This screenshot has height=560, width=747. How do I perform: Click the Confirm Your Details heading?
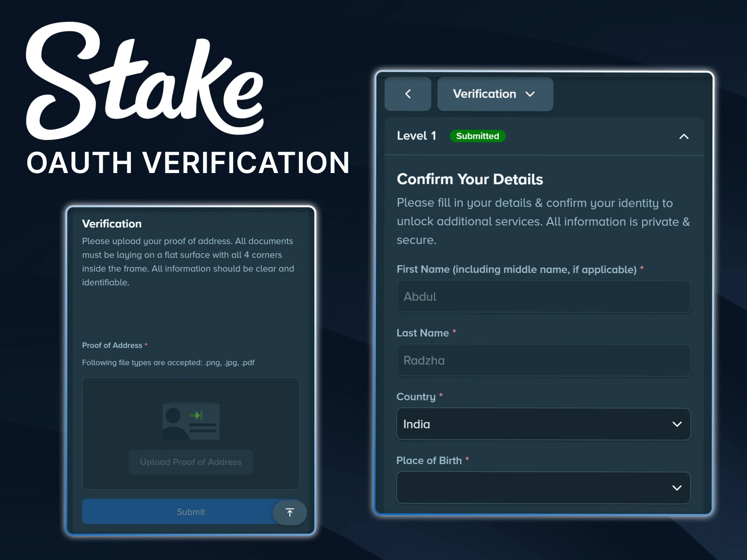click(x=470, y=179)
